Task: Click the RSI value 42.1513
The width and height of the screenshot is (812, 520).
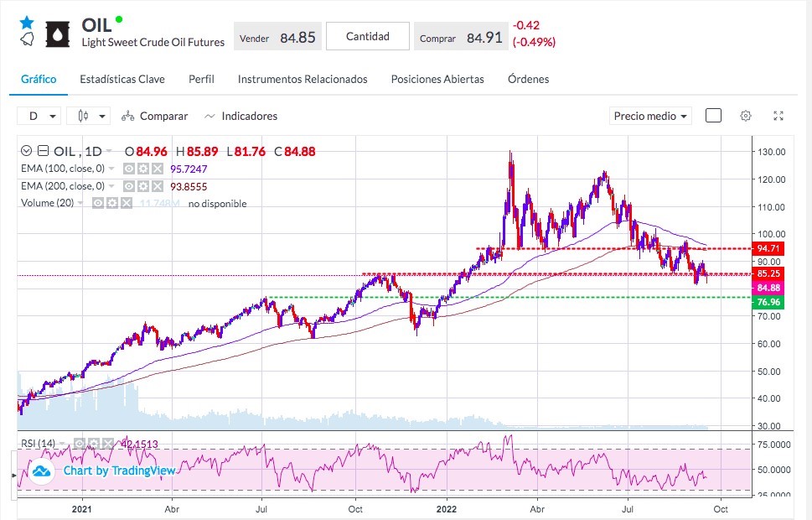Action: coord(139,445)
